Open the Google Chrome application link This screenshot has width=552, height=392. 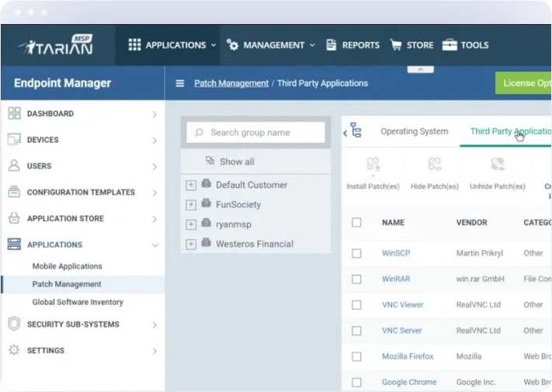pos(409,382)
